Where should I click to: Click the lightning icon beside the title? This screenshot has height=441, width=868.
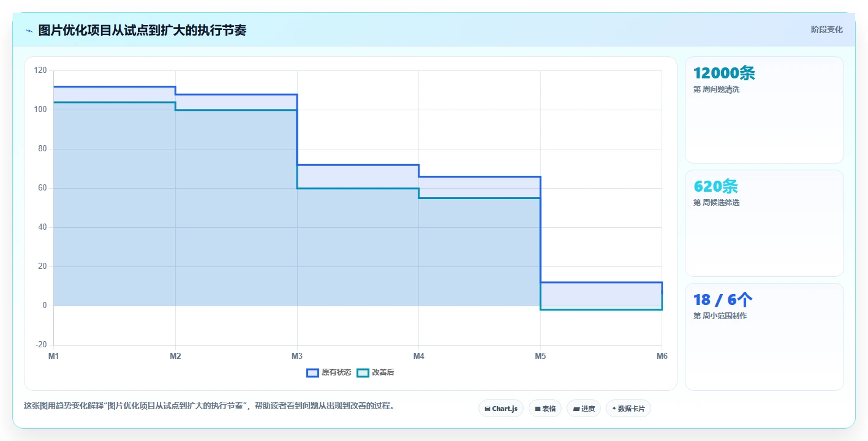coord(29,31)
